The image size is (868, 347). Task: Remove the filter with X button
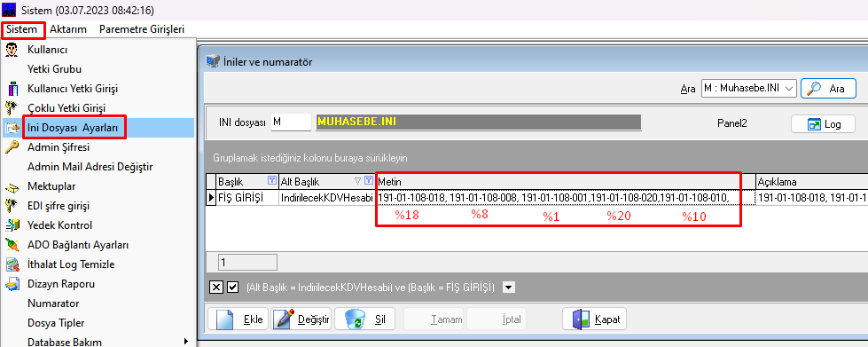[x=216, y=288]
